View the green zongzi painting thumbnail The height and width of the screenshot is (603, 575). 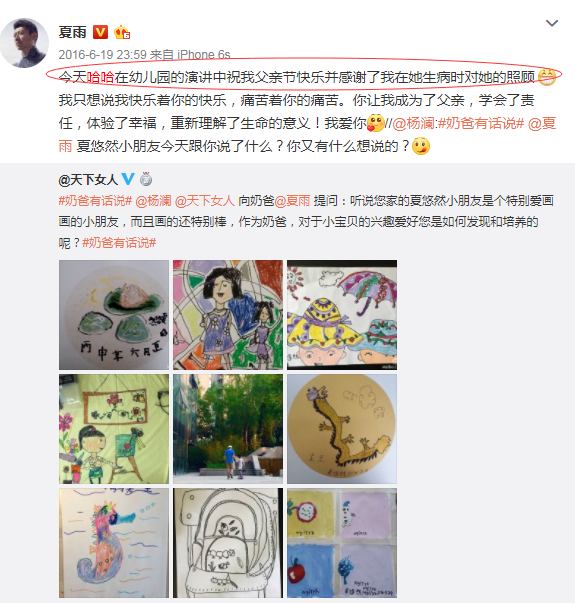[114, 315]
